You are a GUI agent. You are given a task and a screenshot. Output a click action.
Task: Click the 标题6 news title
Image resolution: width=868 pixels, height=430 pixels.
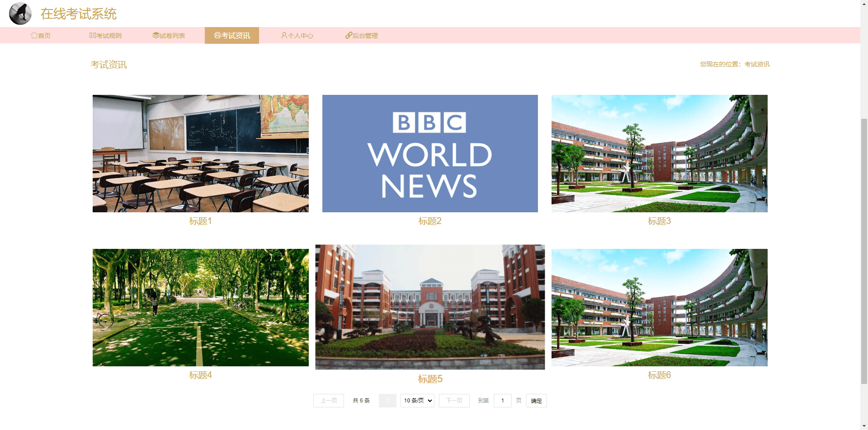click(659, 375)
